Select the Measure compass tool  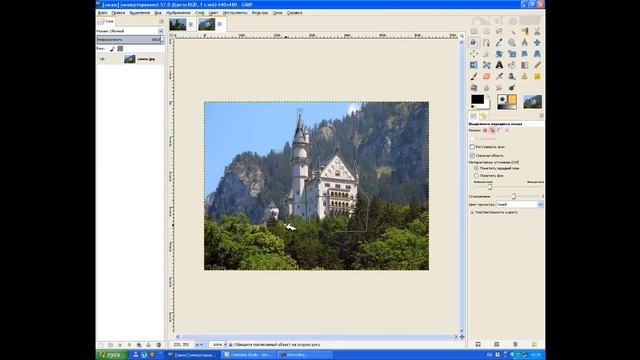click(x=524, y=42)
